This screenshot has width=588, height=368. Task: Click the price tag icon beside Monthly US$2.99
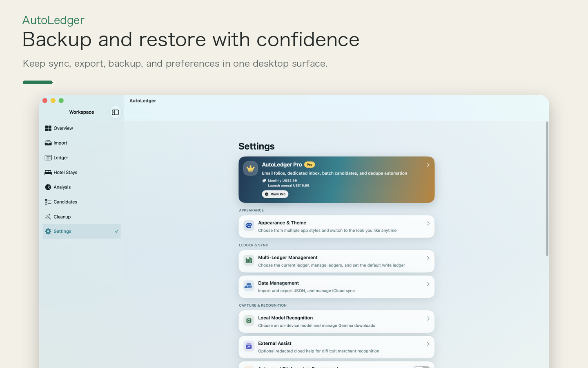click(264, 181)
